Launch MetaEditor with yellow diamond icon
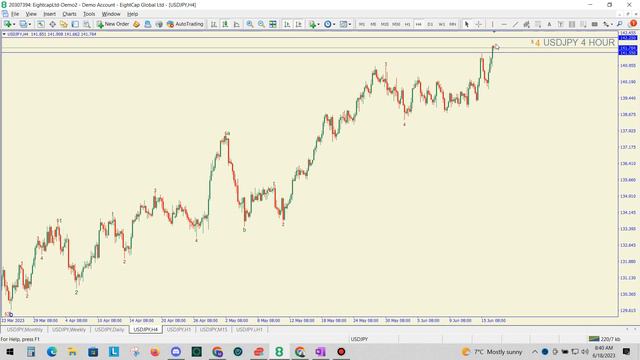The width and height of the screenshot is (640, 360). tap(136, 24)
